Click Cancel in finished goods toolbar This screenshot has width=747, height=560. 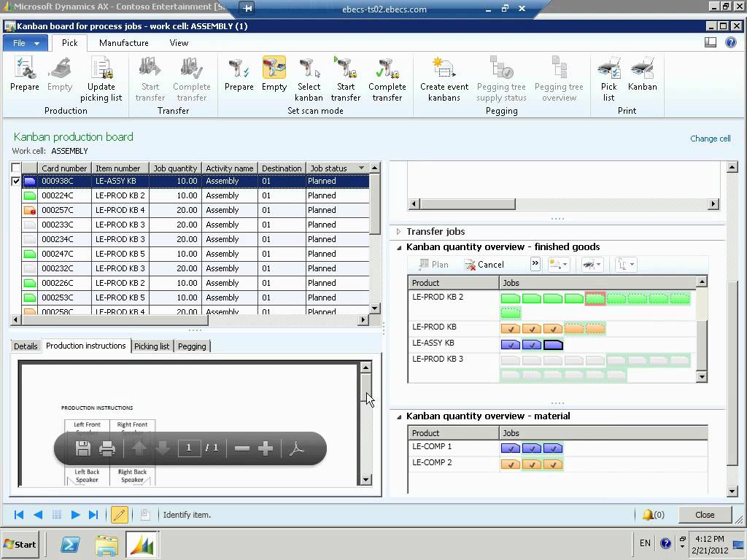point(484,265)
